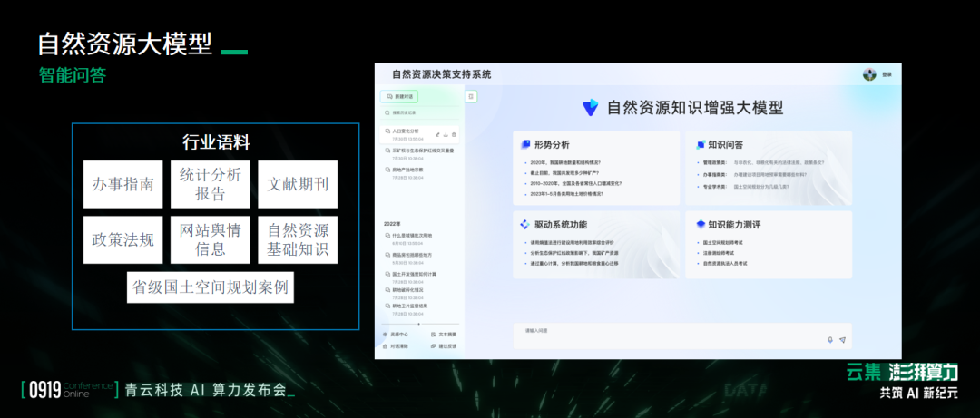
Task: Click the 知识问答 card icon
Action: point(700,145)
